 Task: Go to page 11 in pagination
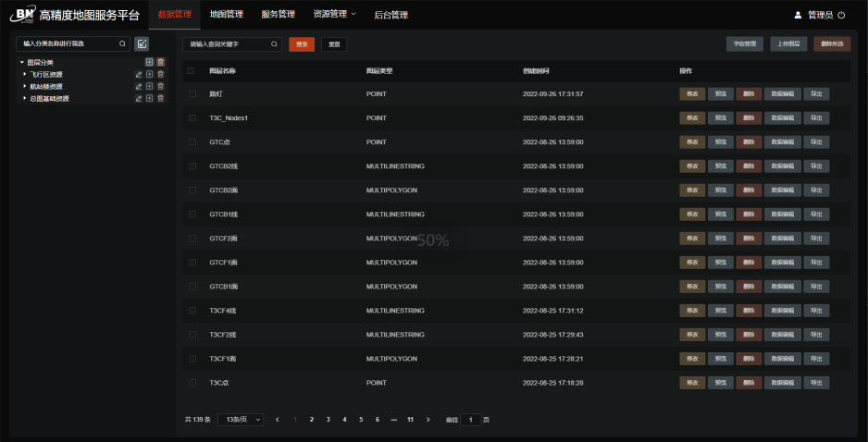(x=410, y=420)
